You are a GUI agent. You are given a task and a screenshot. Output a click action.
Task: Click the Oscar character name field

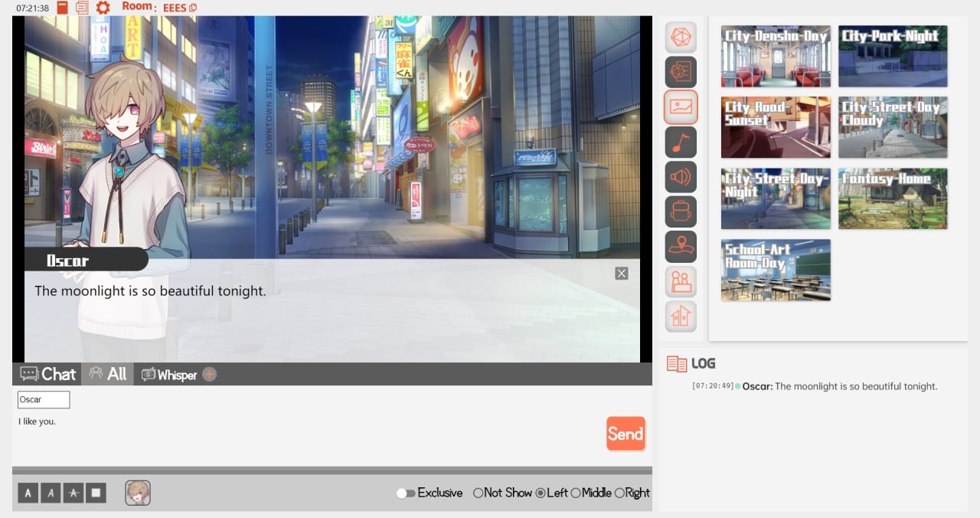tap(44, 399)
